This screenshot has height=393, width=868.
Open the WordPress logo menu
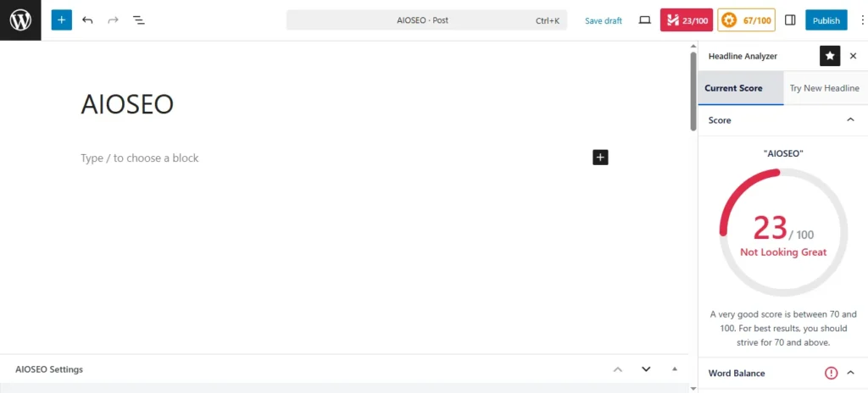(20, 20)
